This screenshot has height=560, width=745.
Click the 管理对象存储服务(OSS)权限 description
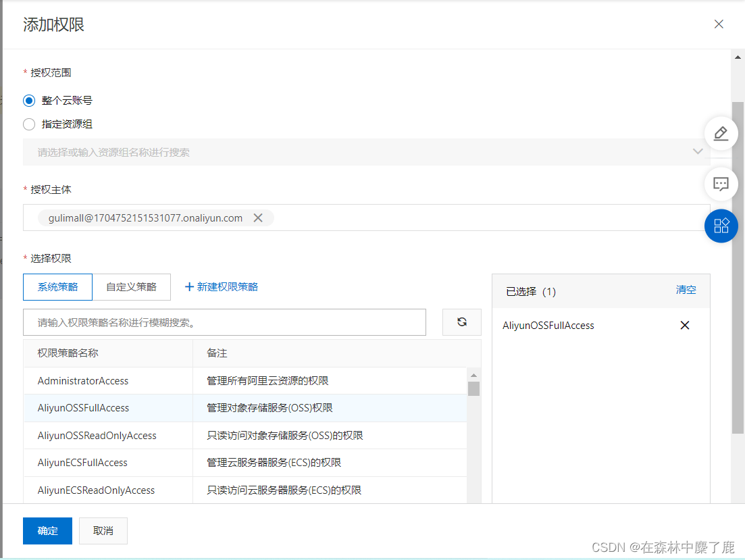[x=269, y=408]
